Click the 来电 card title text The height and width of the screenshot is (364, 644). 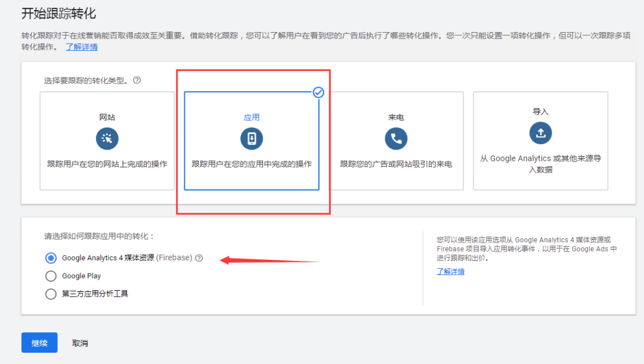coord(397,117)
